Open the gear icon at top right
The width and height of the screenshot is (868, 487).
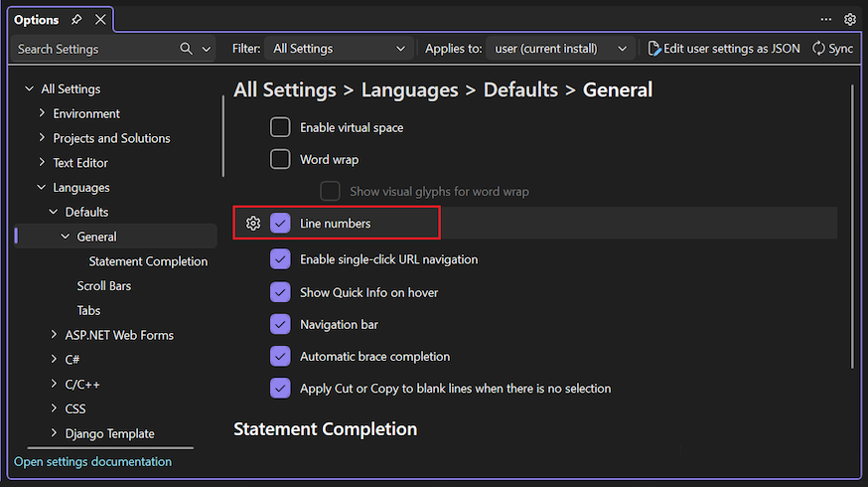[850, 20]
